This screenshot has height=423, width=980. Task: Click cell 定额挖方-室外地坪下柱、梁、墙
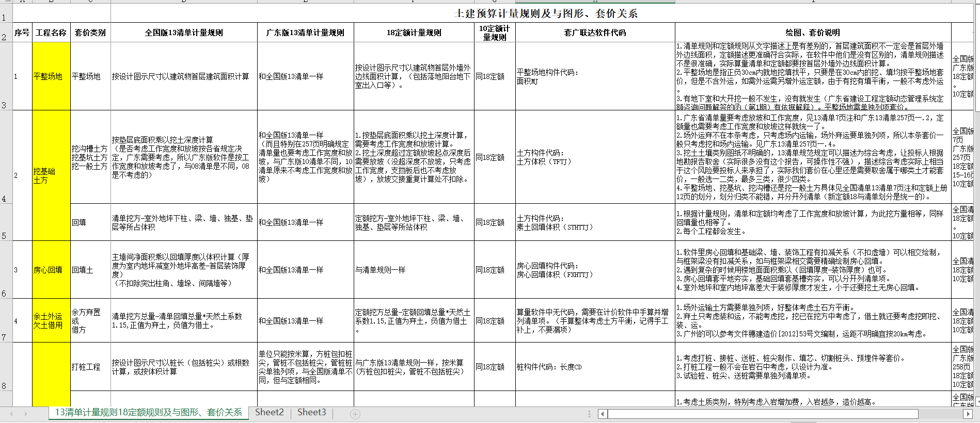414,222
